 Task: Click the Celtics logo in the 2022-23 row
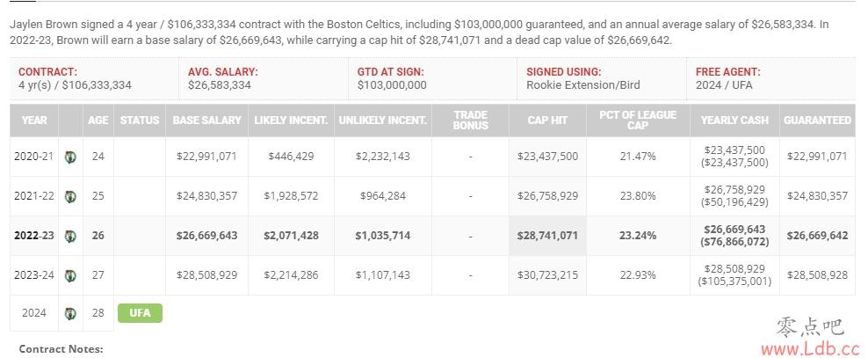click(x=70, y=236)
